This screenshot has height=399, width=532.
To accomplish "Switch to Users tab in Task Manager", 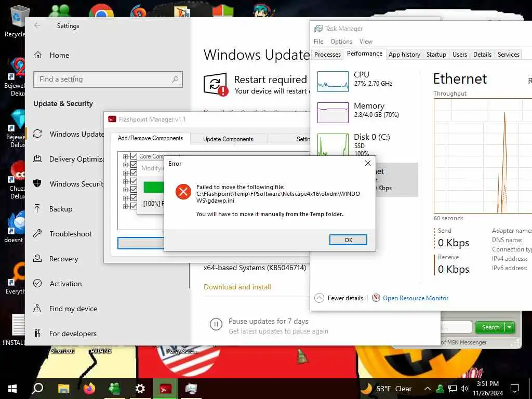I will [x=459, y=54].
